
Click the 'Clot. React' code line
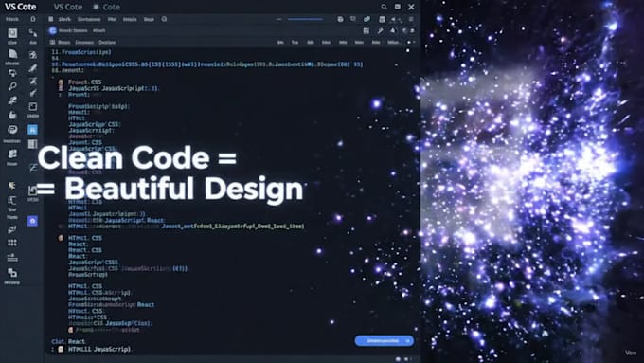click(68, 341)
